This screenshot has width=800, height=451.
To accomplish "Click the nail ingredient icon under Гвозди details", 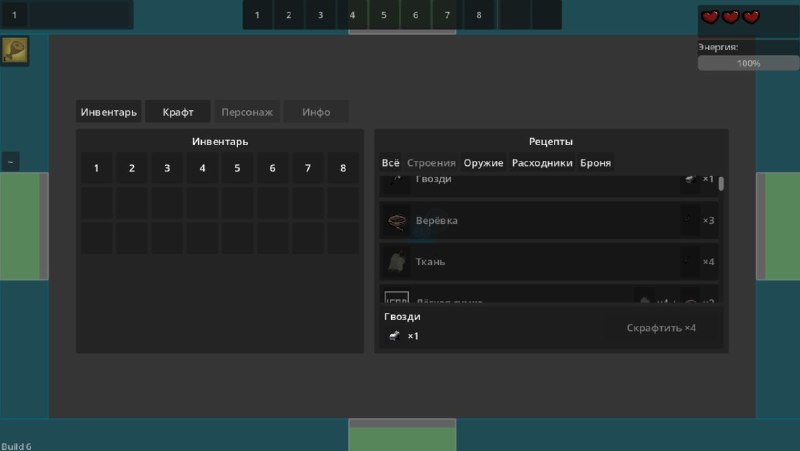I will click(x=394, y=336).
